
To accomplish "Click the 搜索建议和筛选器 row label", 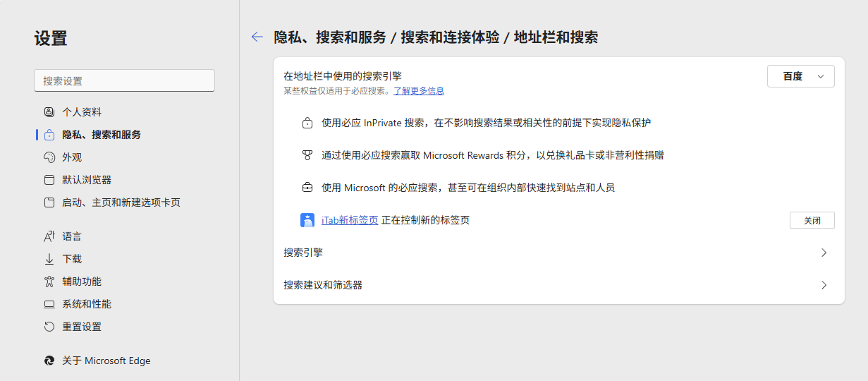I will (323, 285).
